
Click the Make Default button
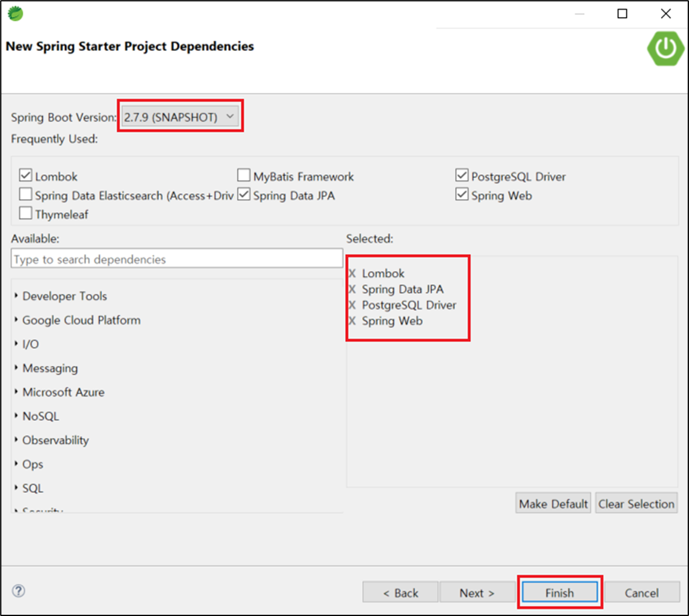553,504
